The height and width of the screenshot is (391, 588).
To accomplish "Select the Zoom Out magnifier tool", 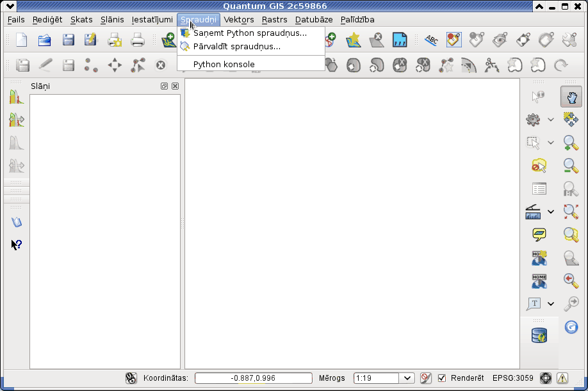I will pyautogui.click(x=571, y=166).
